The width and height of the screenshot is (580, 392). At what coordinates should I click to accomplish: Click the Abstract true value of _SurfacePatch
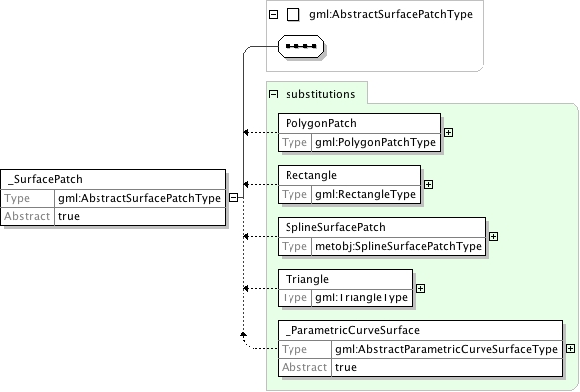pyautogui.click(x=69, y=216)
